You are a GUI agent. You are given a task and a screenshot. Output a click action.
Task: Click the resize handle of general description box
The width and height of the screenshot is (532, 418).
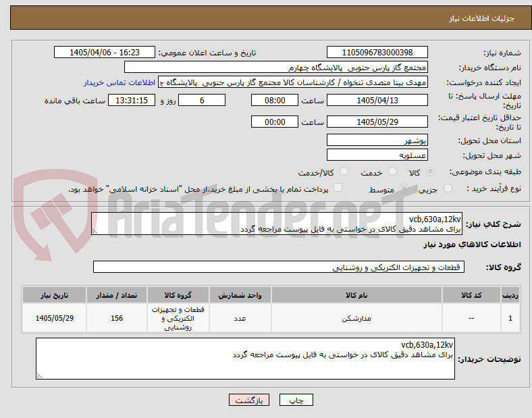(x=95, y=232)
